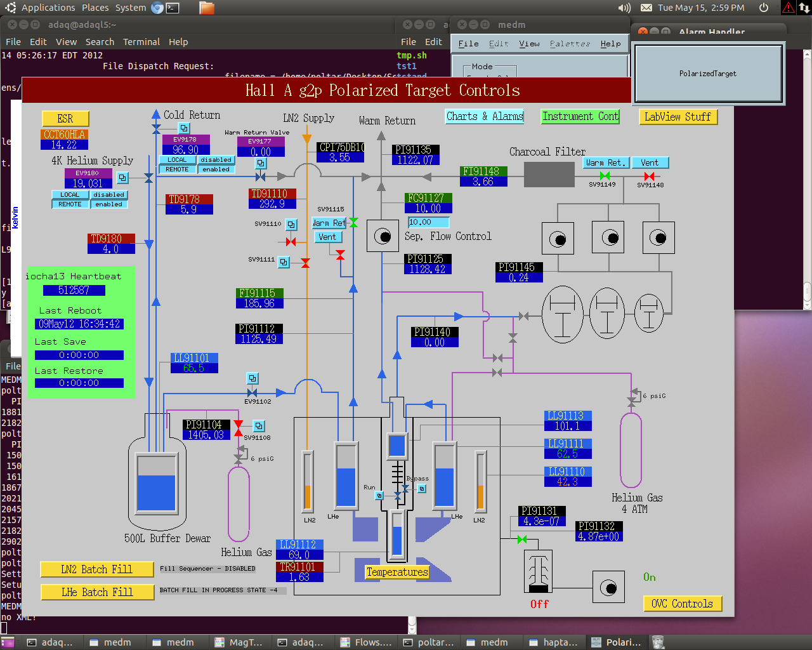
Task: Click the red SV91108 valve symbol
Action: tap(239, 428)
